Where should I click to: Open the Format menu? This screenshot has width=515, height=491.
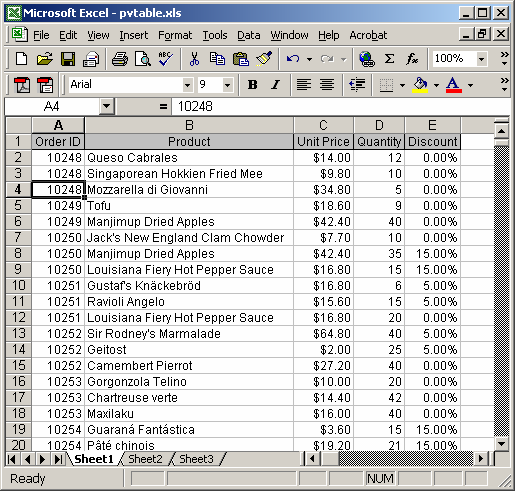175,35
